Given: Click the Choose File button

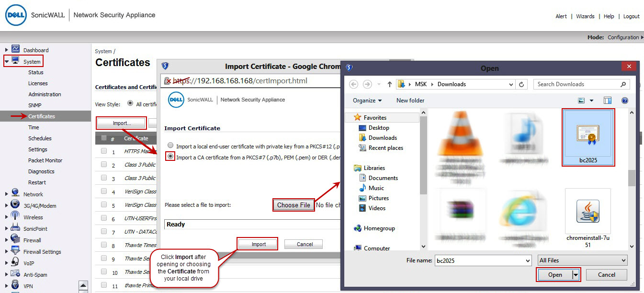Looking at the screenshot, I should [x=294, y=205].
